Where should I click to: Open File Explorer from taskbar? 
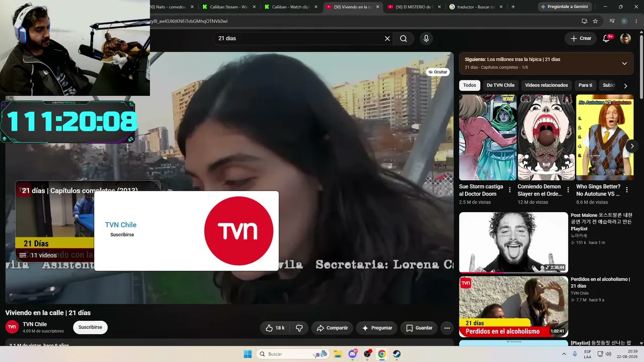pyautogui.click(x=338, y=354)
